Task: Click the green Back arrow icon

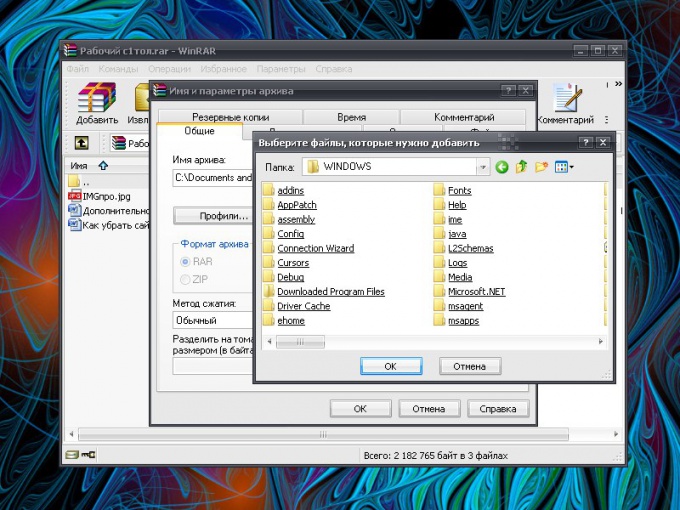Action: pyautogui.click(x=501, y=167)
